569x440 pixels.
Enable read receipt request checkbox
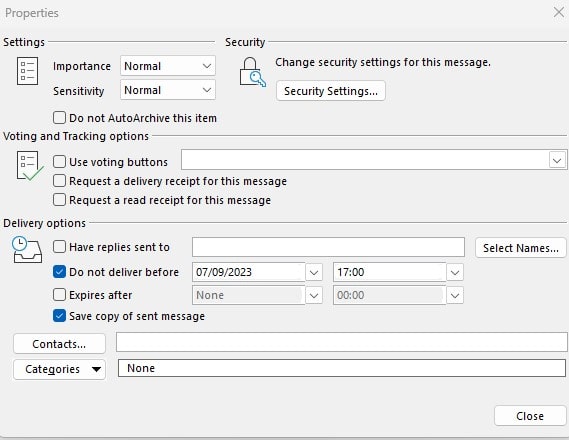59,200
